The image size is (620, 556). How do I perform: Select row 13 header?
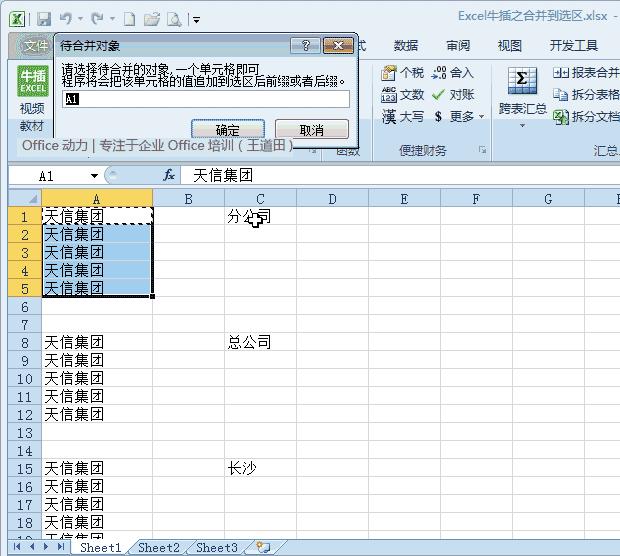(x=25, y=433)
